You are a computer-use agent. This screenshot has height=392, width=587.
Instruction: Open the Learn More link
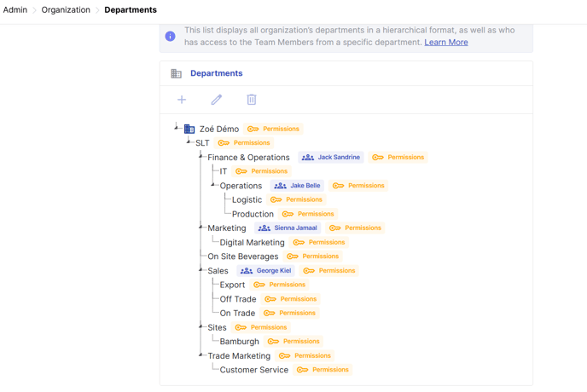(x=446, y=42)
